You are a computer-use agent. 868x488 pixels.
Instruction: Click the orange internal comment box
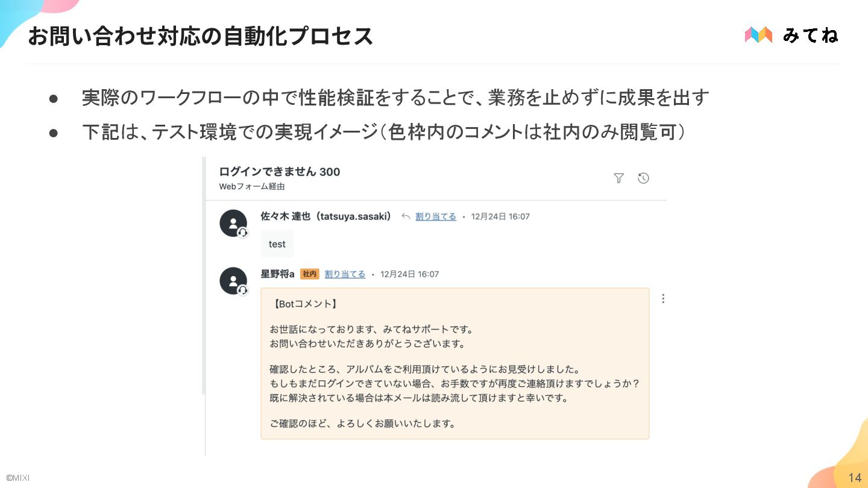[455, 363]
